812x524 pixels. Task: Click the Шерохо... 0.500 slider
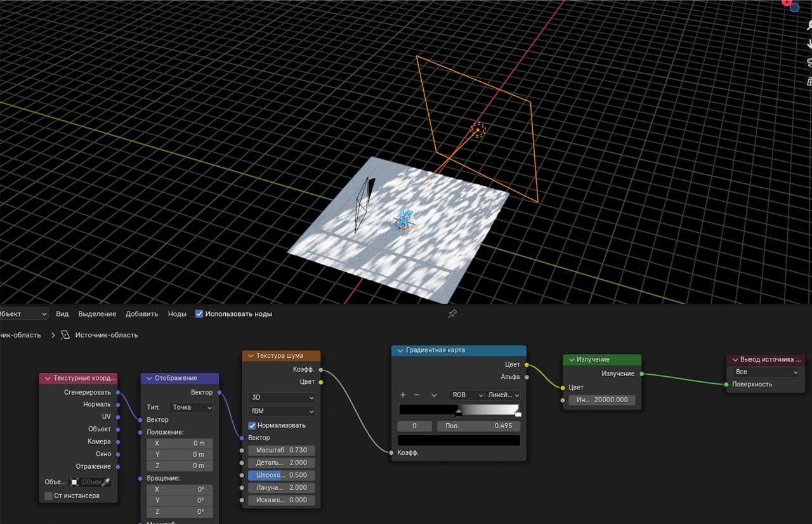[281, 475]
